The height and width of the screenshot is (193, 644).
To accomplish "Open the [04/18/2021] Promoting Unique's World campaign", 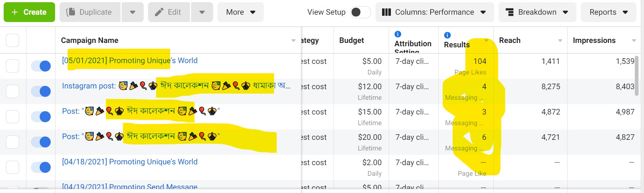I will [130, 162].
